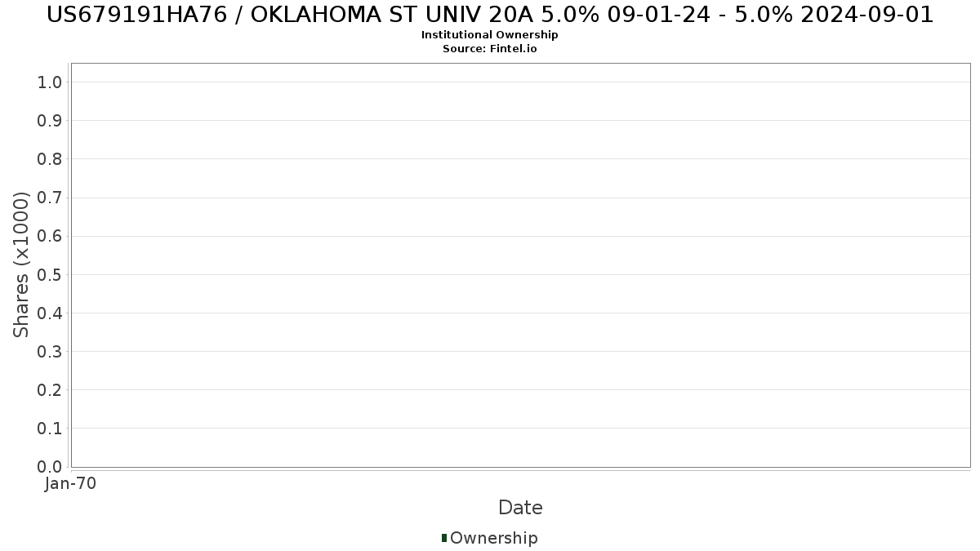Click the 0.0 y-axis tick label
This screenshot has width=980, height=551.
(x=50, y=466)
